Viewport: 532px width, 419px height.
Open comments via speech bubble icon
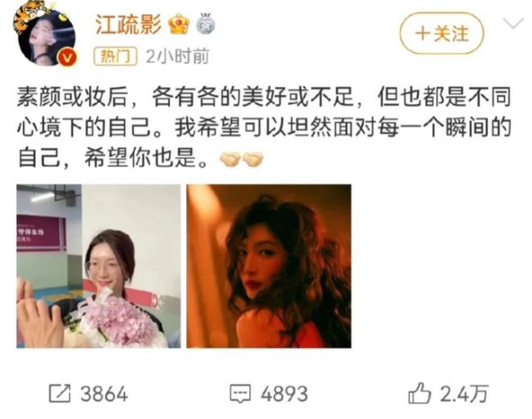240,394
